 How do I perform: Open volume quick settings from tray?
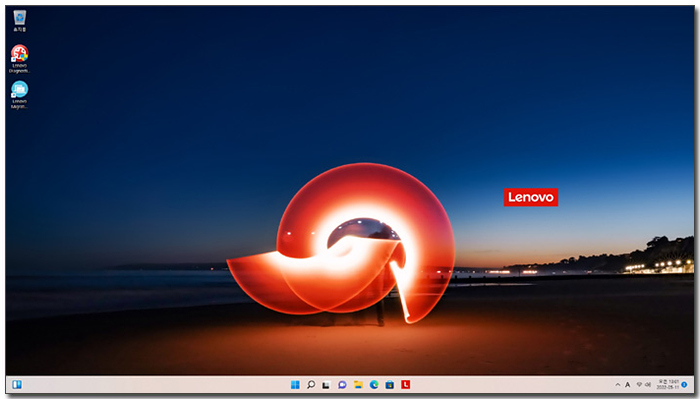648,385
